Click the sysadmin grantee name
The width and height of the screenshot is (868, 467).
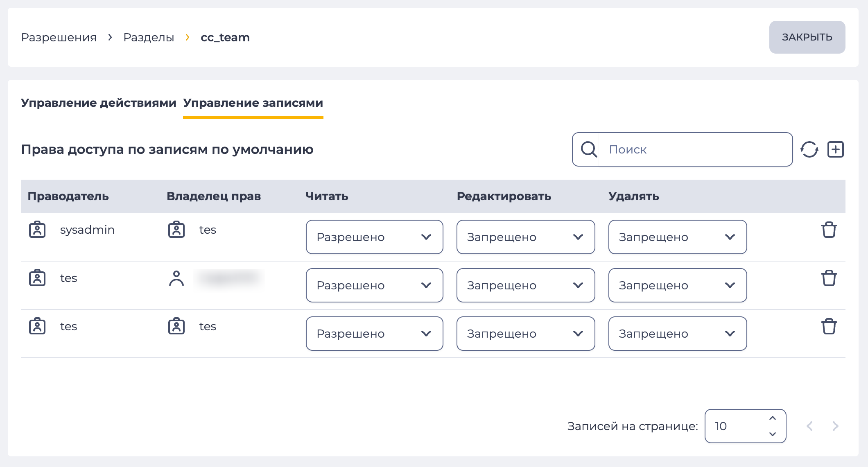(87, 230)
